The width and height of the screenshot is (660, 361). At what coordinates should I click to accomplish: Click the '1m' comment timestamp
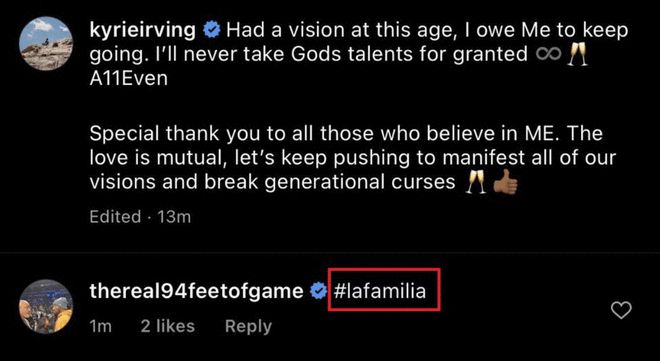pos(101,326)
